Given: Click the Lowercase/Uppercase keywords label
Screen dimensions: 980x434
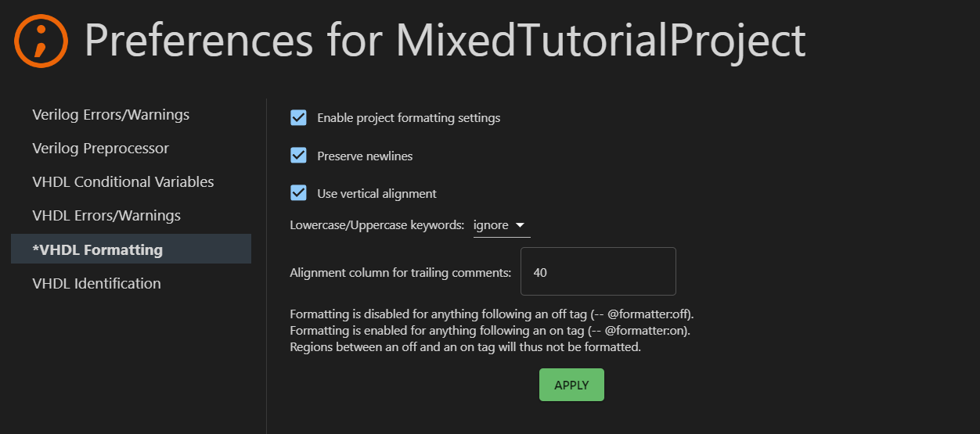Looking at the screenshot, I should click(x=377, y=225).
